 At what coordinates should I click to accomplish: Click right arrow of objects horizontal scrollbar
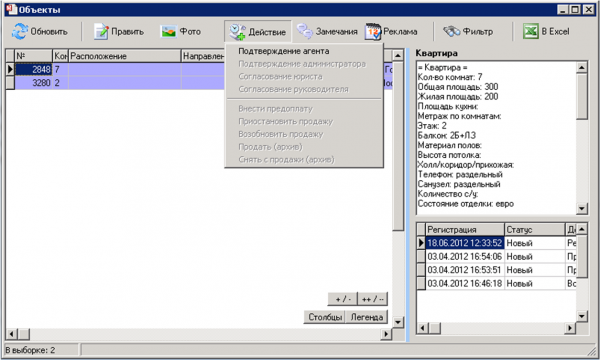pos(386,334)
